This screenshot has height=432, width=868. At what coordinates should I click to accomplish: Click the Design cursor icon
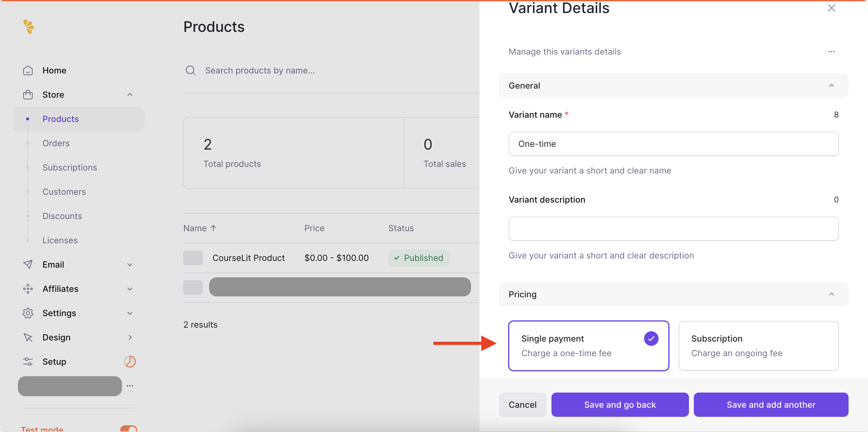coord(28,337)
